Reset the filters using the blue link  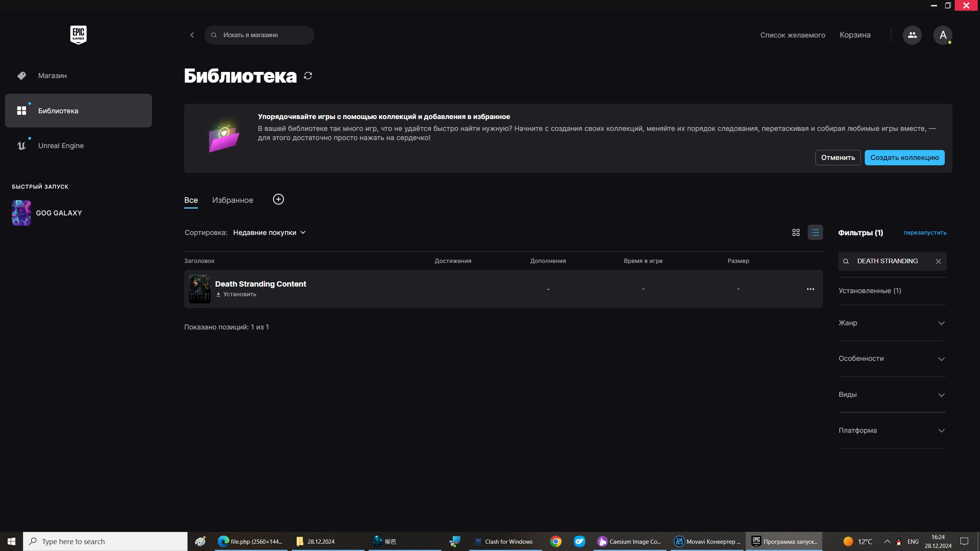pos(925,233)
